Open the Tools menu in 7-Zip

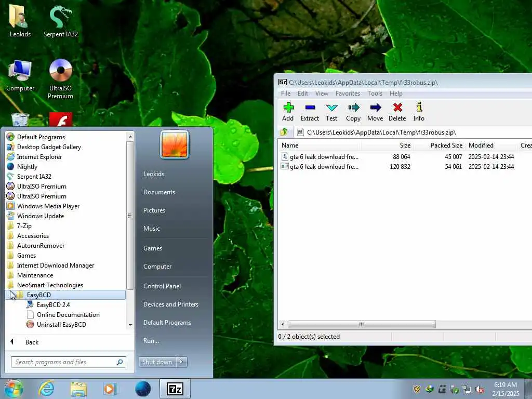[375, 94]
